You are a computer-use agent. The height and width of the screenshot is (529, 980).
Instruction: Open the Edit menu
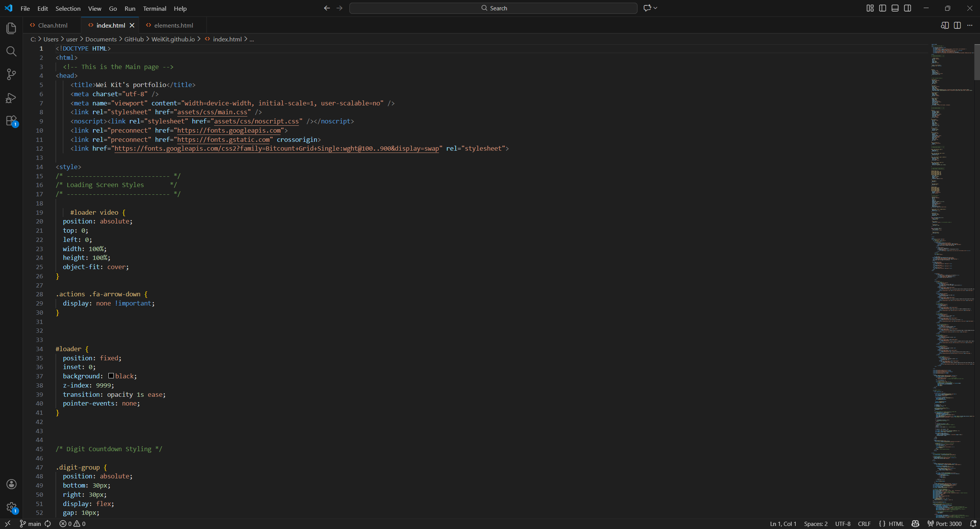[x=43, y=8]
